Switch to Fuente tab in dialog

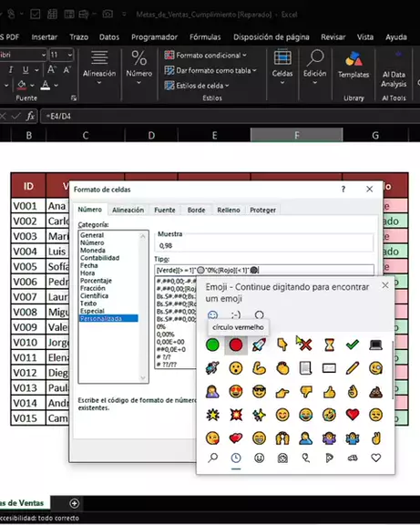165,210
